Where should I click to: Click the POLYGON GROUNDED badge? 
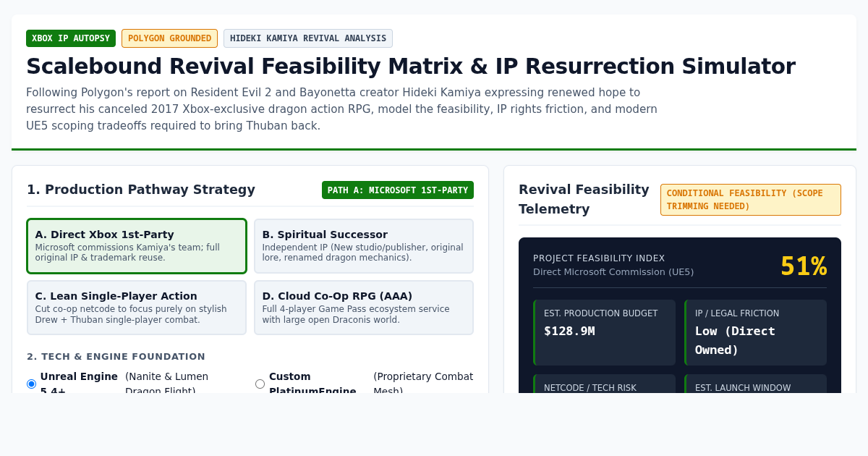coord(169,38)
